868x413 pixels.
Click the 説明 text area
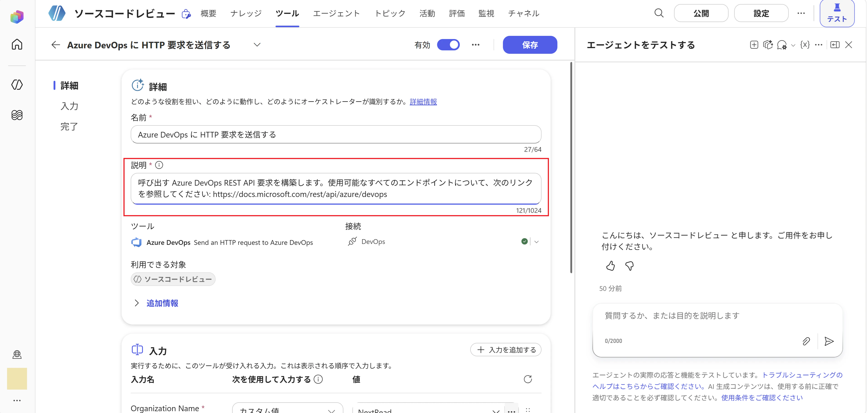[336, 189]
